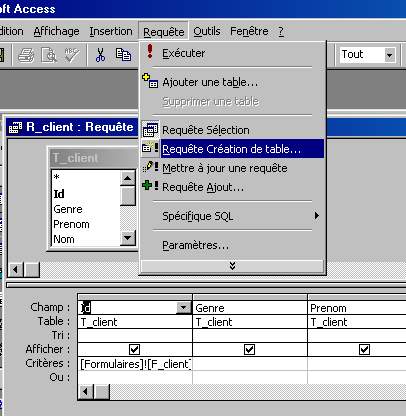Open the ? help menu
This screenshot has height=416, width=406.
coord(281,31)
